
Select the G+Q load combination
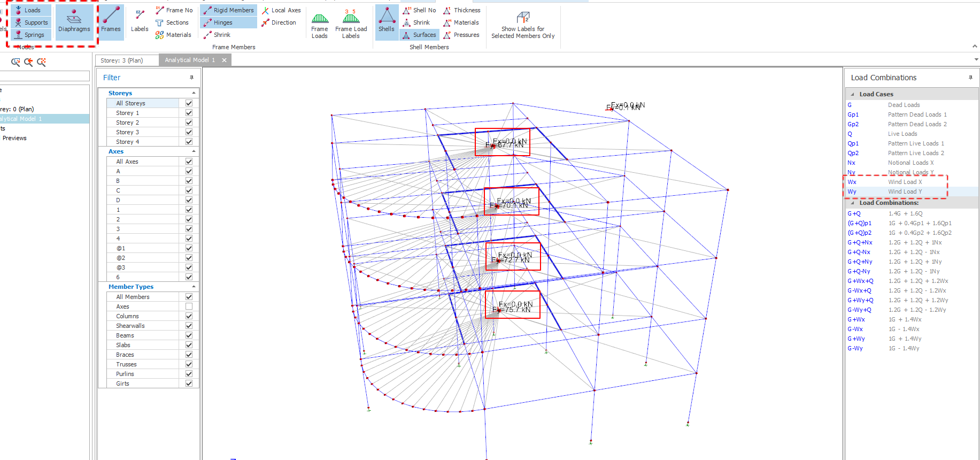(x=854, y=213)
